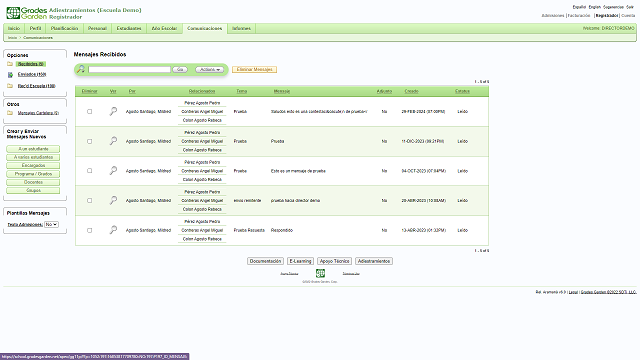The height and width of the screenshot is (360, 640).
Task: Click the Grades Garden logo
Action: (x=27, y=13)
